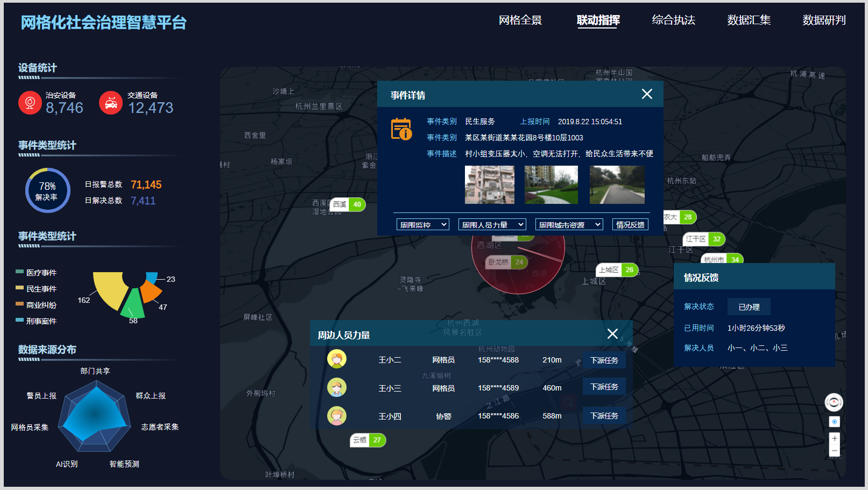Open the garden lawn photo thumbnail
This screenshot has width=868, height=490.
coord(551,184)
